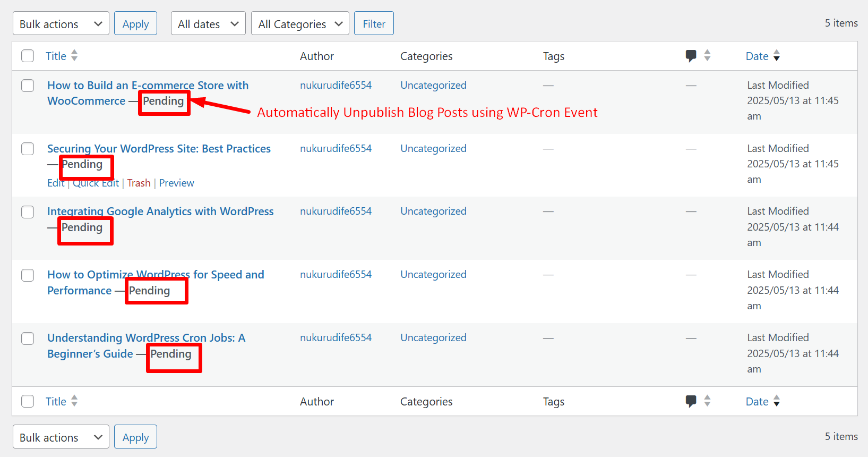
Task: Check Understanding WordPress Cron Jobs post
Action: (x=28, y=338)
